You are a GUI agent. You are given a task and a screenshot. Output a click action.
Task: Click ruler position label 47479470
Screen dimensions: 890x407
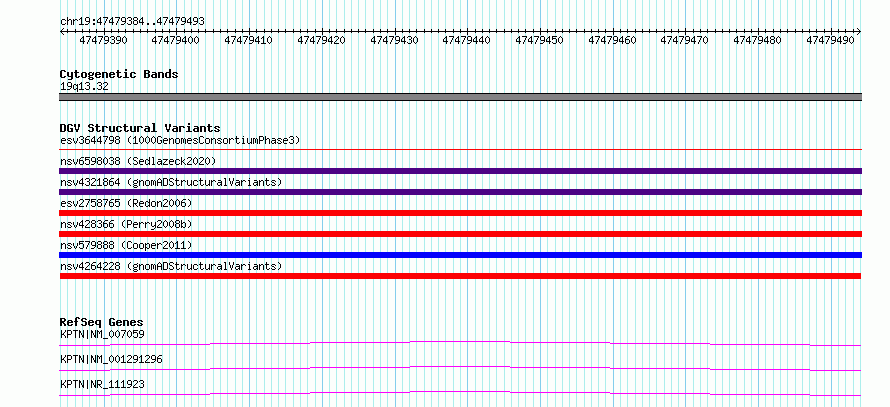[x=685, y=40]
